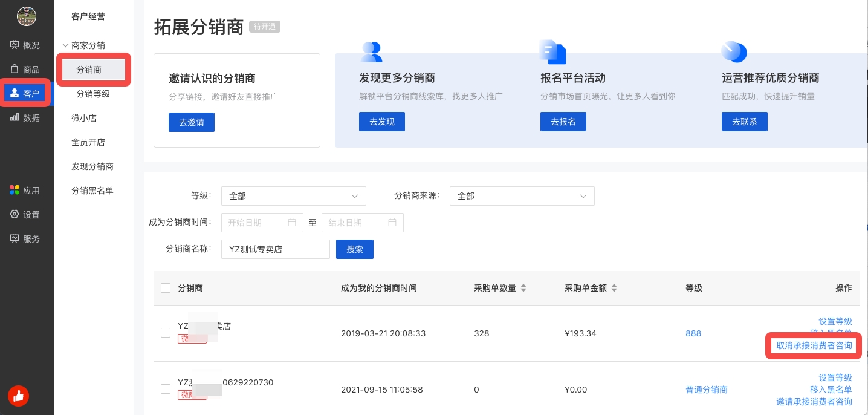Image resolution: width=868 pixels, height=415 pixels.
Task: Click the 概况 monitor icon
Action: (15, 45)
